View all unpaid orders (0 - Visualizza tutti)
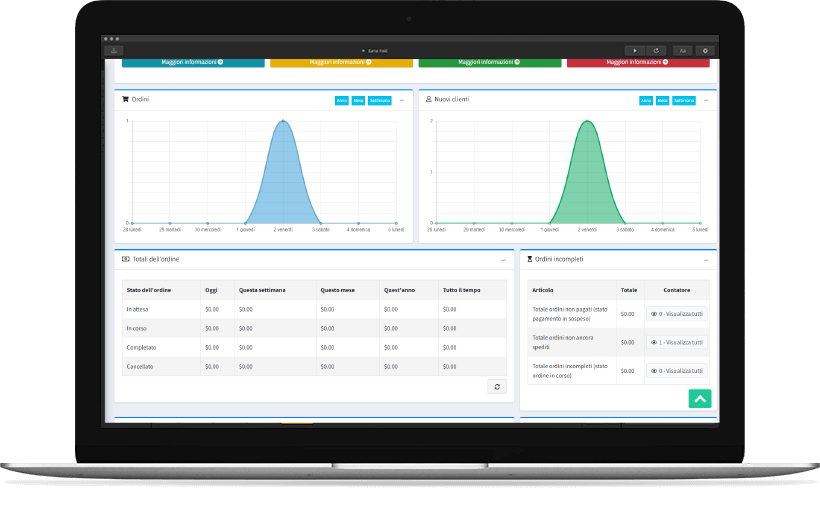 click(677, 314)
